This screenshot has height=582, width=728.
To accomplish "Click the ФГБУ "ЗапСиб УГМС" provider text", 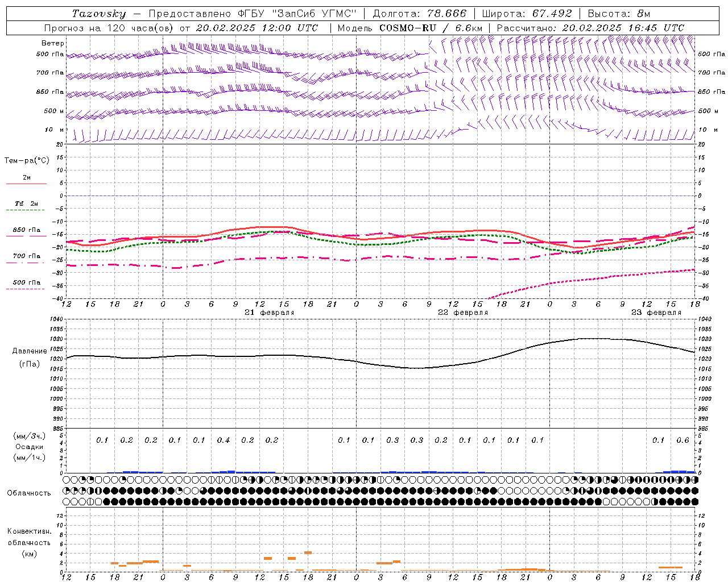I will pyautogui.click(x=297, y=14).
